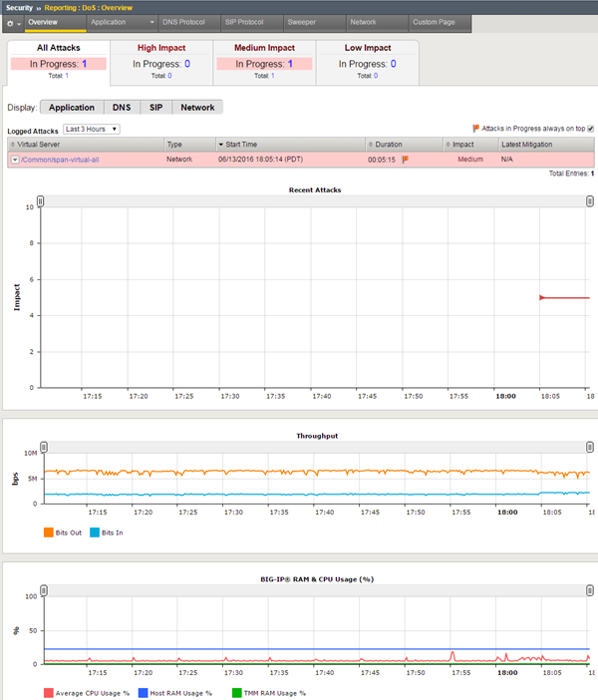This screenshot has height=700, width=598.
Task: Open the Last 3 Hours time dropdown
Action: (x=91, y=129)
